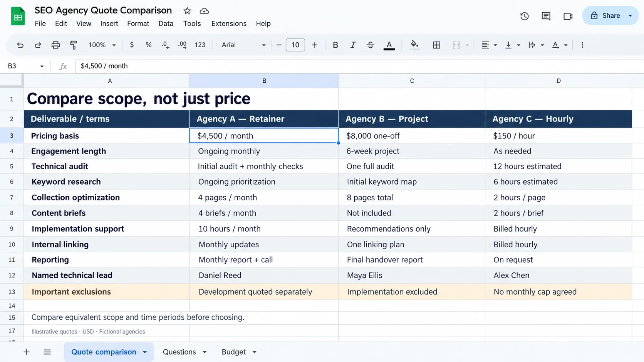Decrease decimal places icon
644x362 pixels.
[x=165, y=45]
